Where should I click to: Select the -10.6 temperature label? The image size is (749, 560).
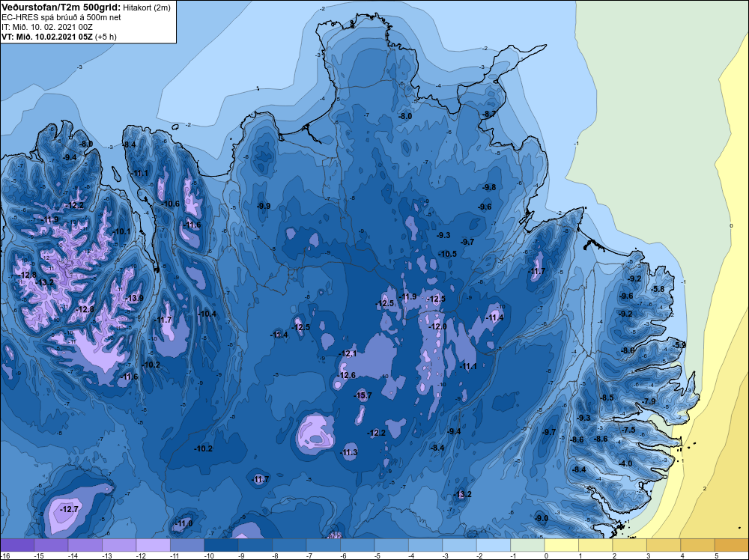coord(171,204)
